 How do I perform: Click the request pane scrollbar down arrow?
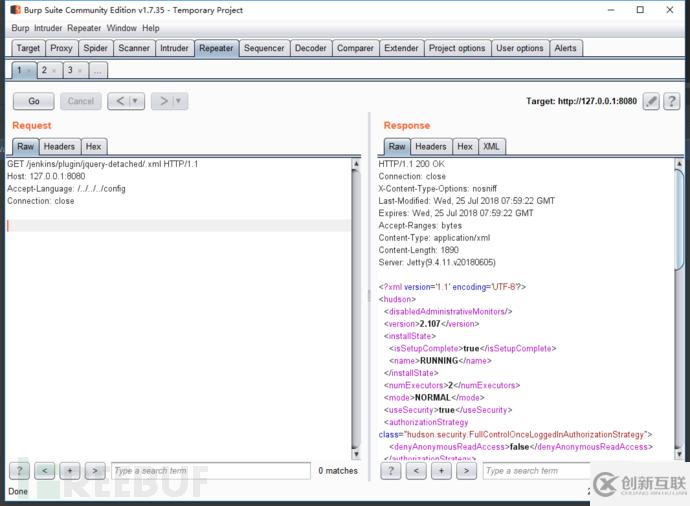click(x=356, y=454)
